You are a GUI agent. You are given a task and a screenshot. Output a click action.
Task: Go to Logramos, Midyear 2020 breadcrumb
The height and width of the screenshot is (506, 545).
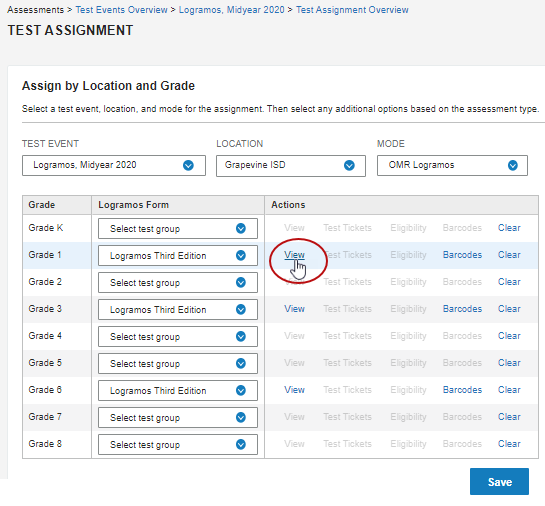click(x=231, y=10)
